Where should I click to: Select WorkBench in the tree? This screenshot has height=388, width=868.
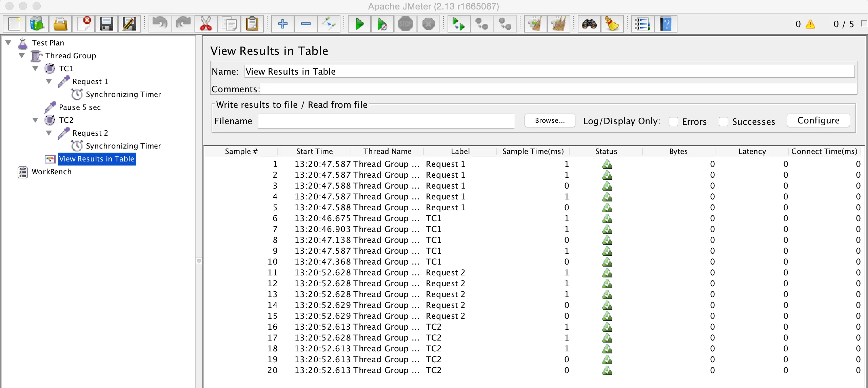click(x=52, y=172)
